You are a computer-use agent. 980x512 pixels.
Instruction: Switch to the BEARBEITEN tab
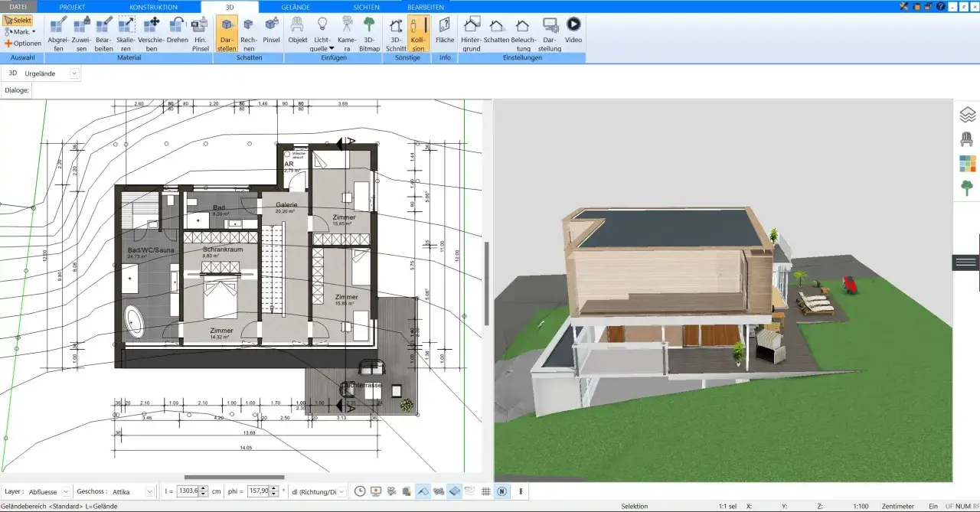[426, 7]
